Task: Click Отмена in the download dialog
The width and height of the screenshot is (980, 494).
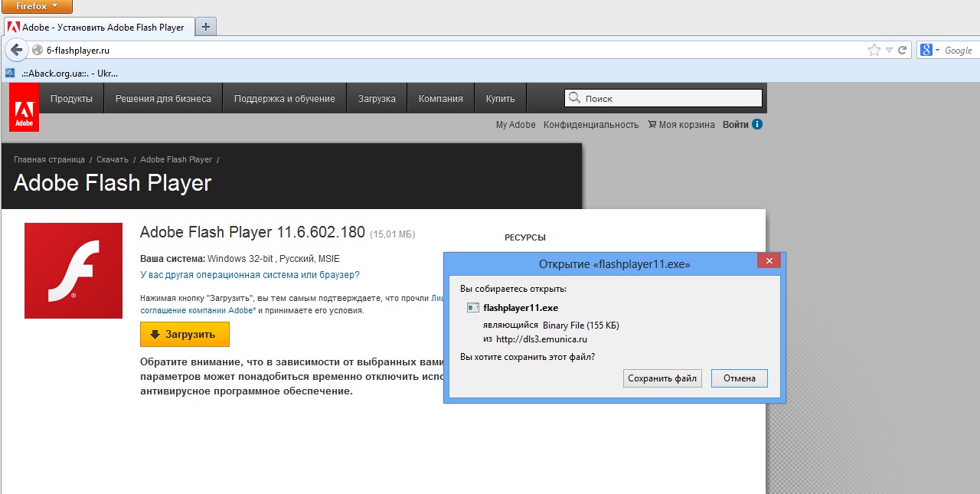Action: (x=740, y=378)
